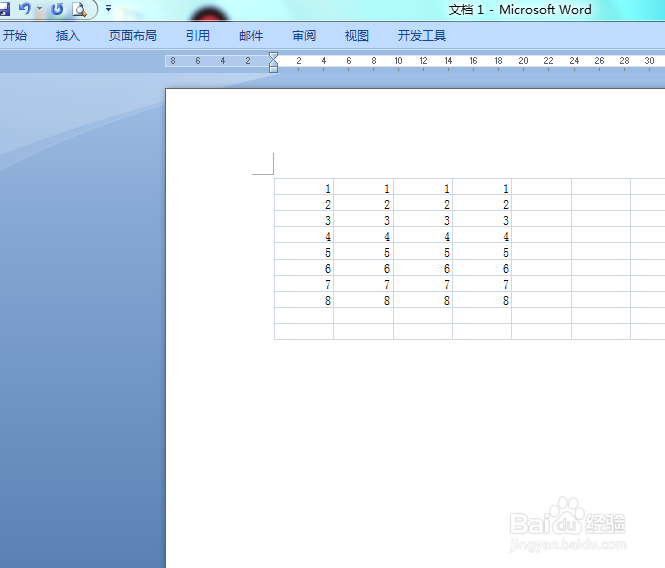The width and height of the screenshot is (665, 568).
Task: Click cell with 8 in fourth table column
Action: (482, 300)
